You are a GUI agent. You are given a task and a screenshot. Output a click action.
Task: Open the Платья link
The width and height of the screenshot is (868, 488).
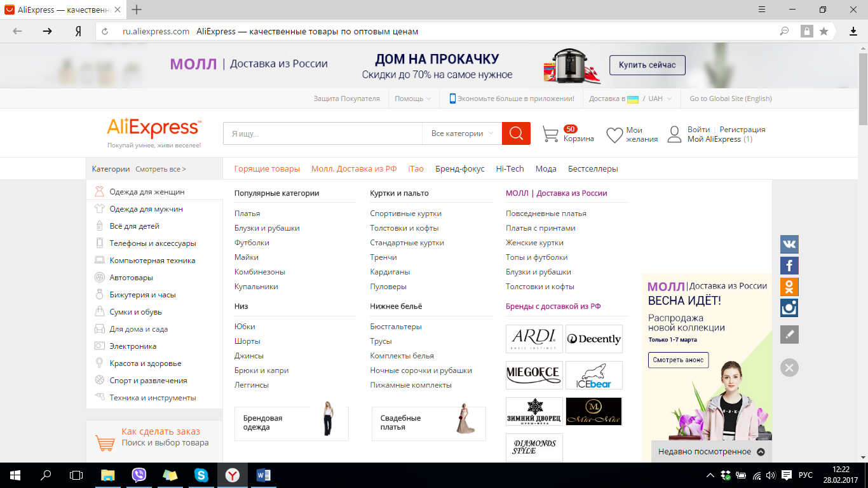[247, 213]
